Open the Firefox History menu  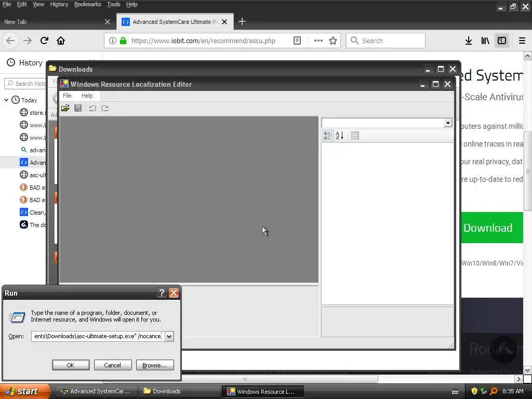(x=59, y=4)
